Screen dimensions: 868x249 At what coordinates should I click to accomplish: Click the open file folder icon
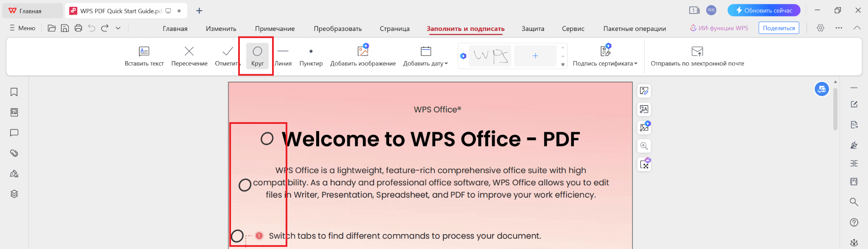click(x=52, y=28)
